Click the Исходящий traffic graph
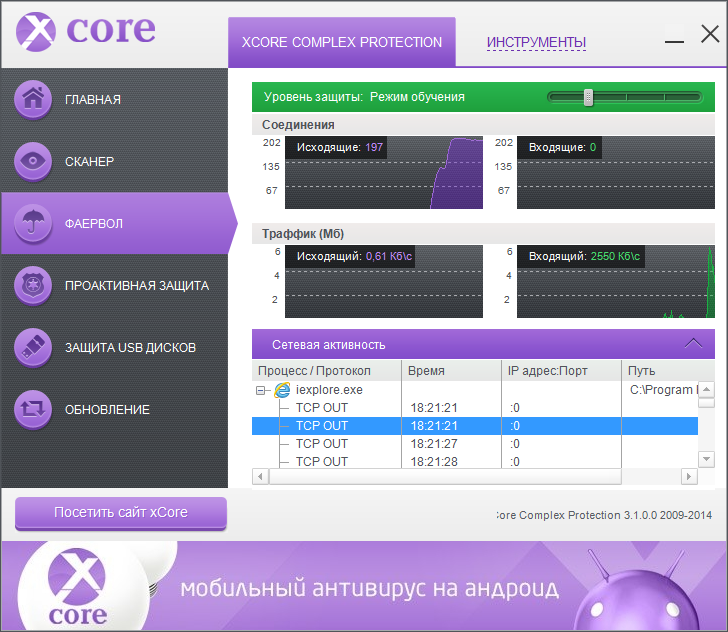 tap(384, 281)
